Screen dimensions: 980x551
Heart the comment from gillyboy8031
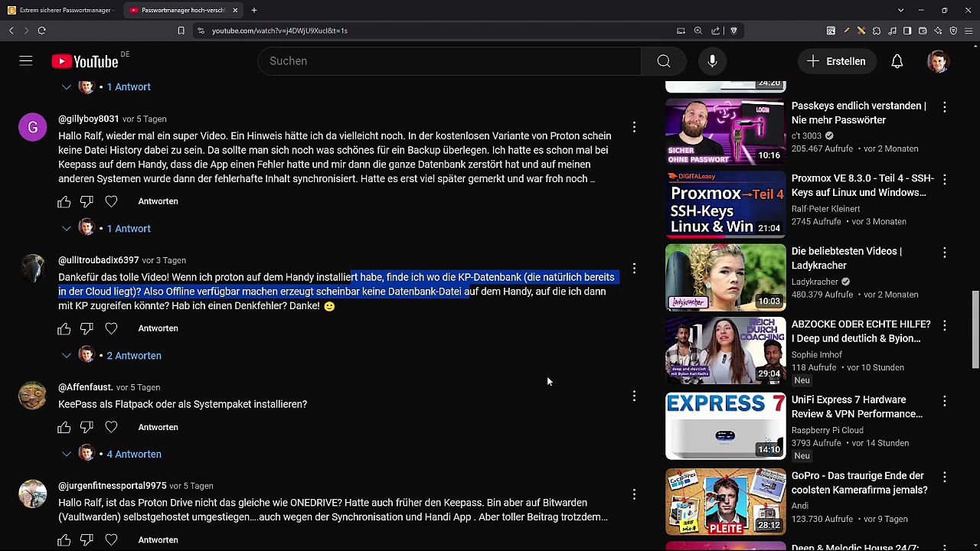(x=111, y=201)
